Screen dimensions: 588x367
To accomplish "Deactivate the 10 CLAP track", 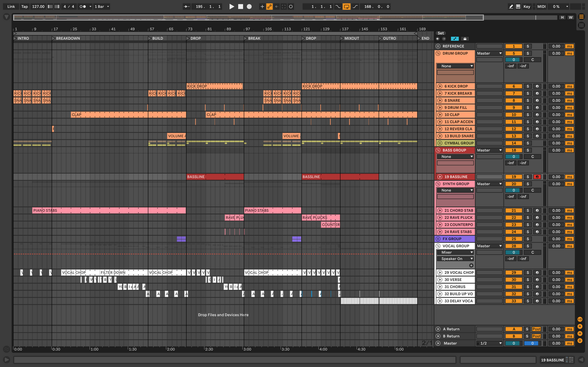I will click(x=514, y=115).
